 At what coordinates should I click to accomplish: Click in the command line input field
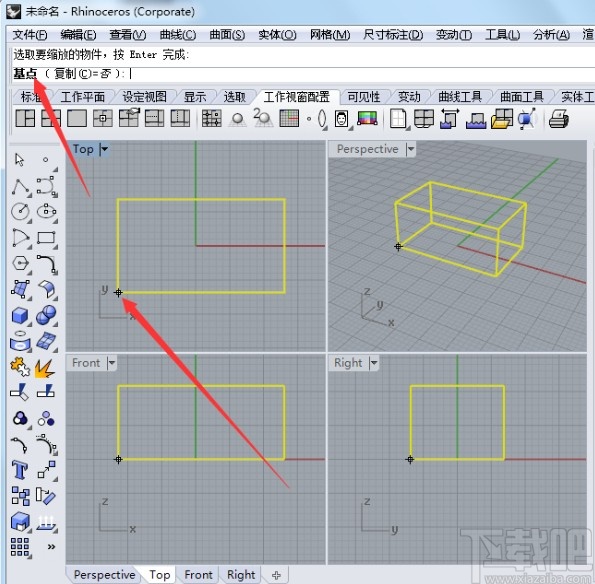(x=304, y=74)
